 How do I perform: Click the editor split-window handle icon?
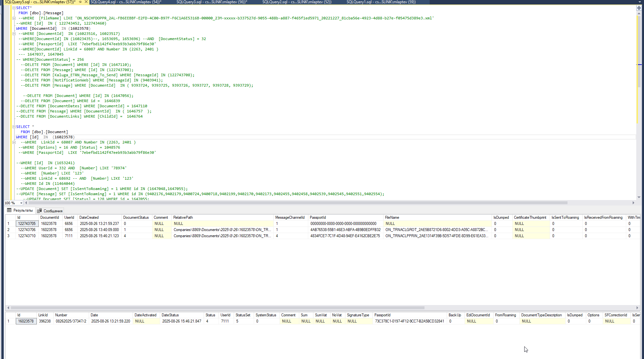click(x=639, y=8)
